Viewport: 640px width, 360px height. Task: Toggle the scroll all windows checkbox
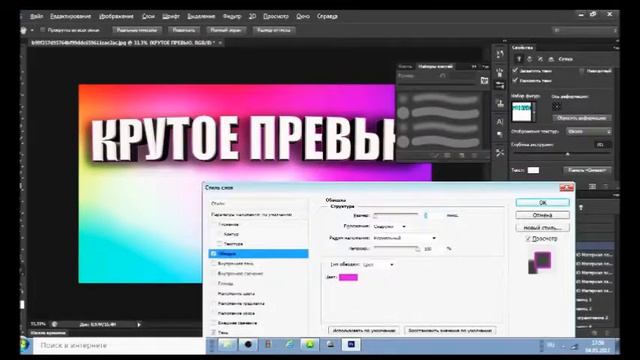point(42,30)
